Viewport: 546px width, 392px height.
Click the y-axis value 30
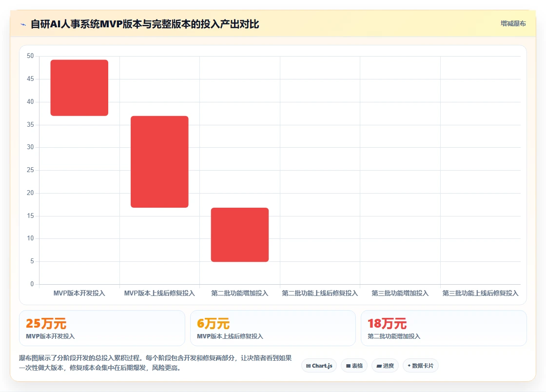30,147
